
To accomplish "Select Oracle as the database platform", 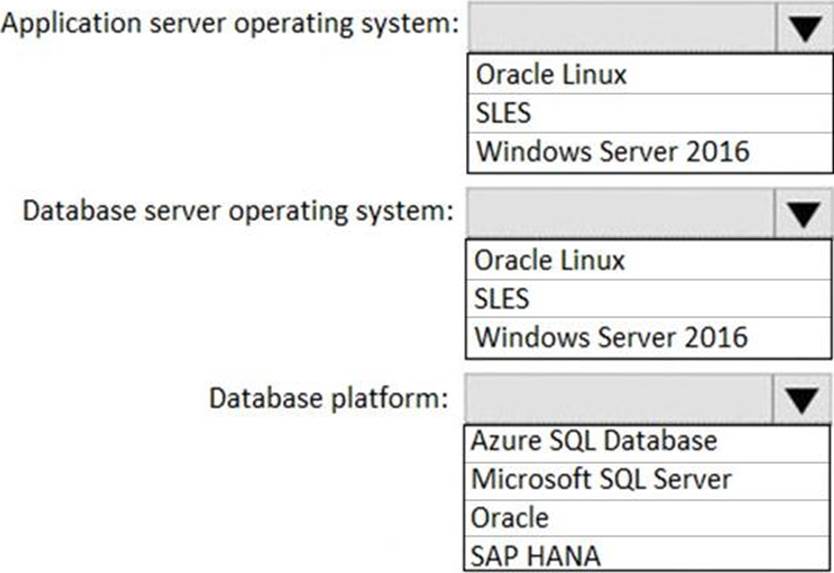I will [x=647, y=518].
